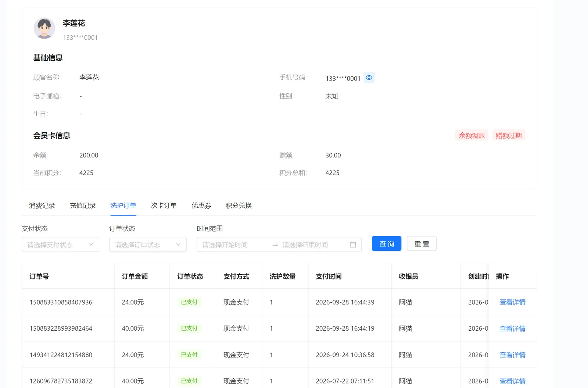Click the 订单号 column header

(x=39, y=277)
